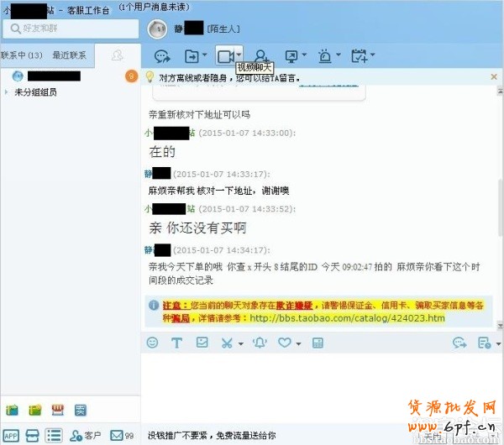The width and height of the screenshot is (504, 445).
Task: Click the 好友和群 search field
Action: tap(71, 29)
